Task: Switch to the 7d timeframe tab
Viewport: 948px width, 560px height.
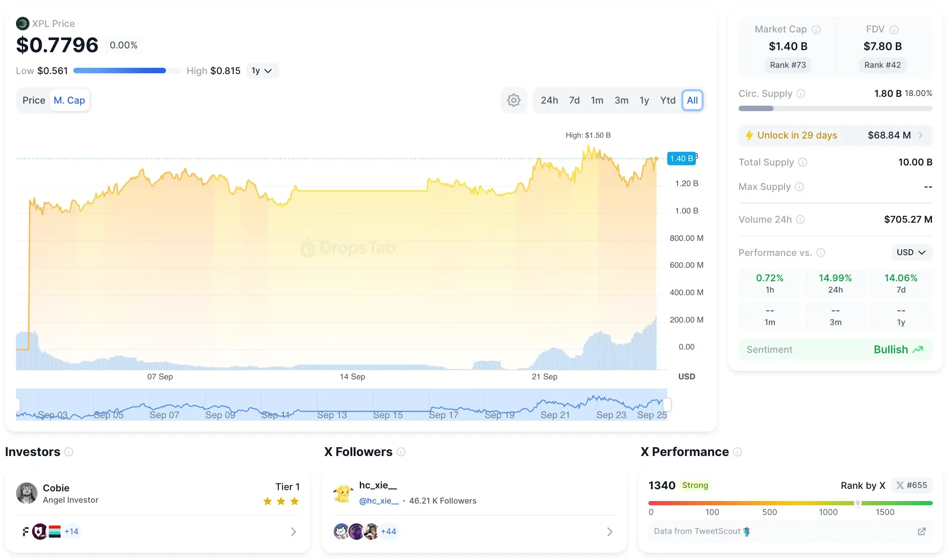Action: click(x=574, y=100)
